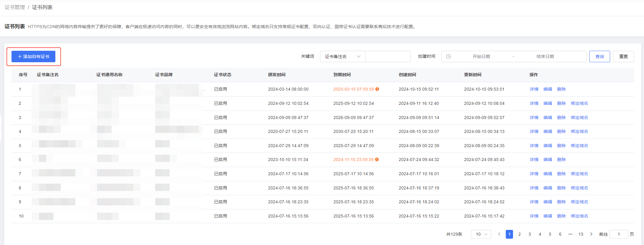Open 详情 for certificate row 8
The image size is (644, 245).
pyautogui.click(x=534, y=188)
